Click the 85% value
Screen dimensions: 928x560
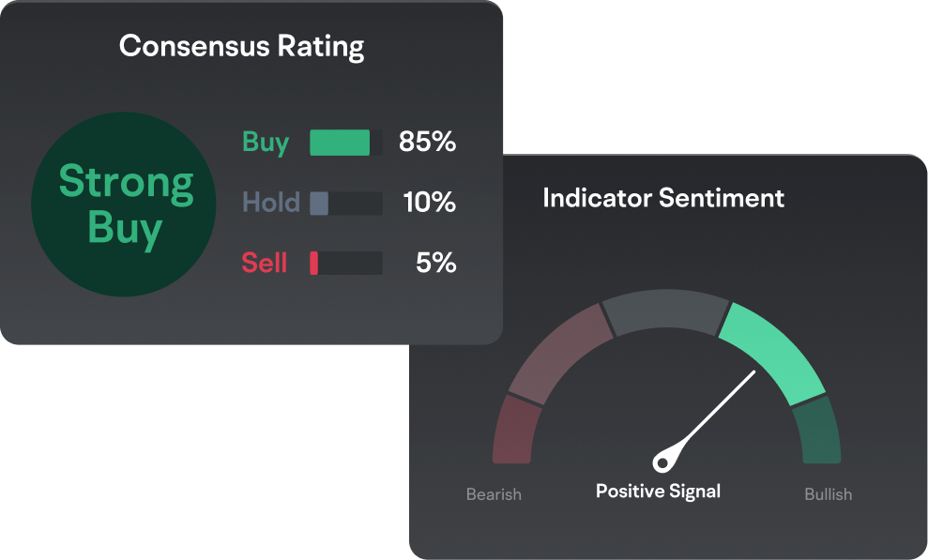[427, 143]
